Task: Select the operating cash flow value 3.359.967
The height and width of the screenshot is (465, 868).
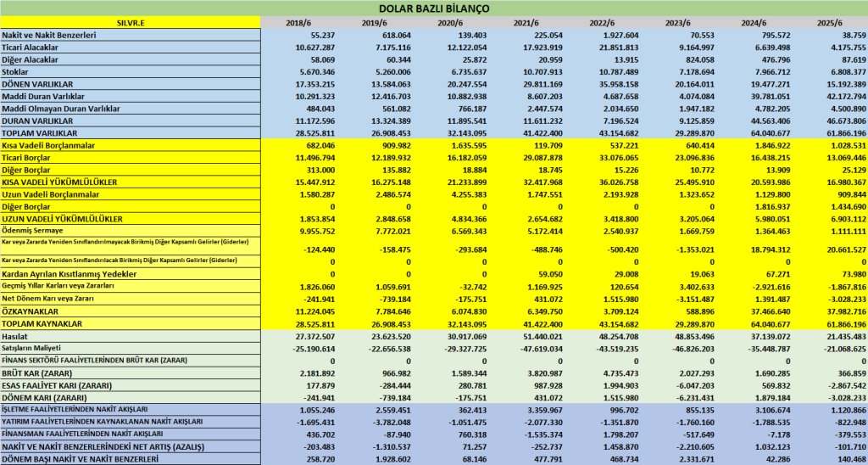Action: click(x=543, y=410)
